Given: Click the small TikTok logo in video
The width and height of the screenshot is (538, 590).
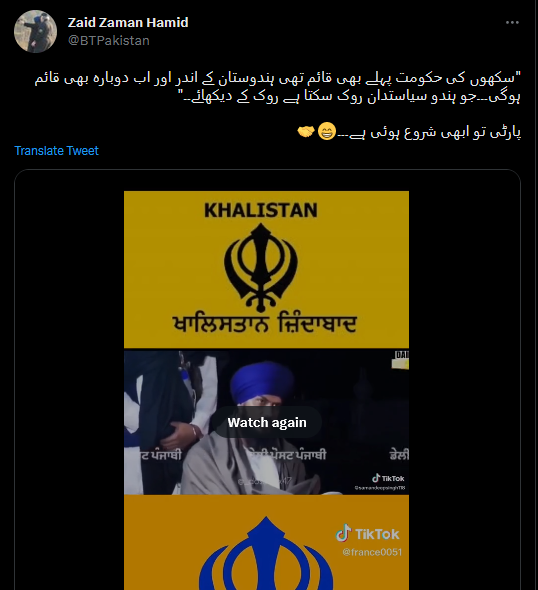Looking at the screenshot, I should [x=388, y=478].
